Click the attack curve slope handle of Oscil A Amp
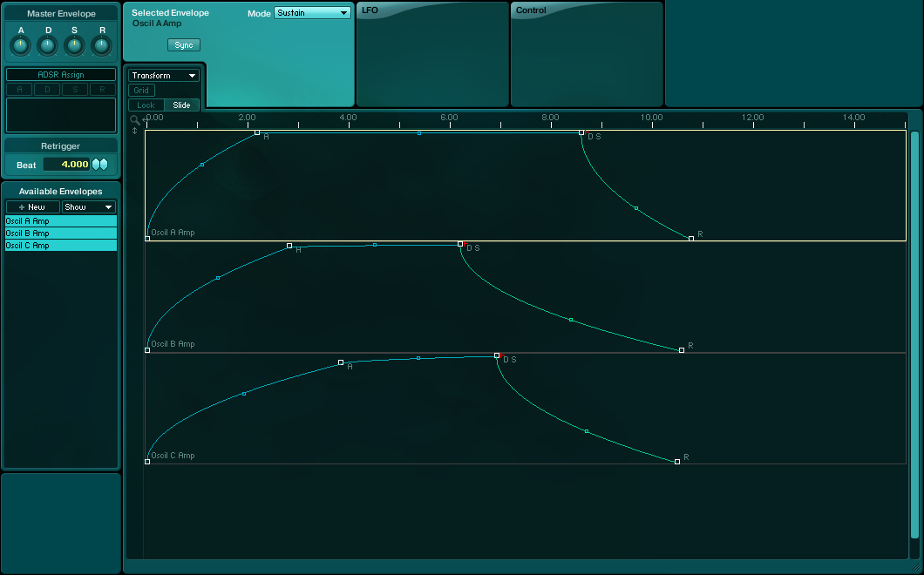This screenshot has height=575, width=924. pyautogui.click(x=202, y=165)
